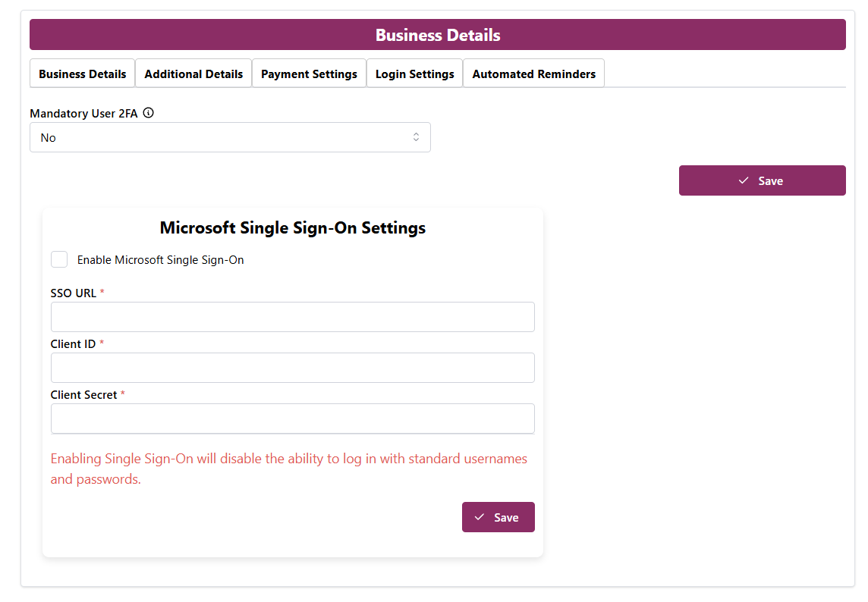Screen dimensions: 868x602
Task: Focus the SSO URL input field
Action: tap(292, 317)
